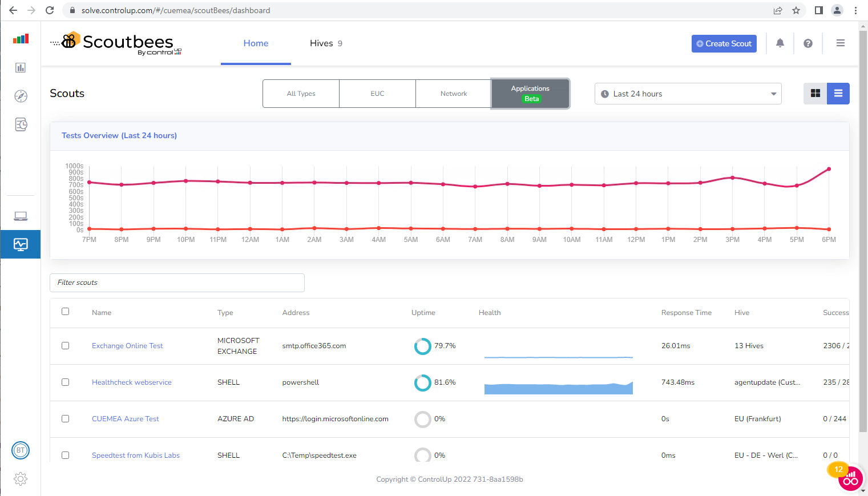
Task: Select the scheduled reports icon in sidebar
Action: tap(21, 124)
